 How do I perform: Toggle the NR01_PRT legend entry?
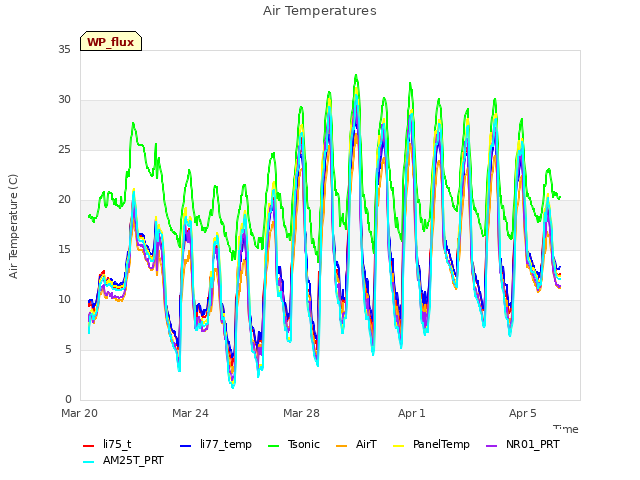click(x=523, y=444)
